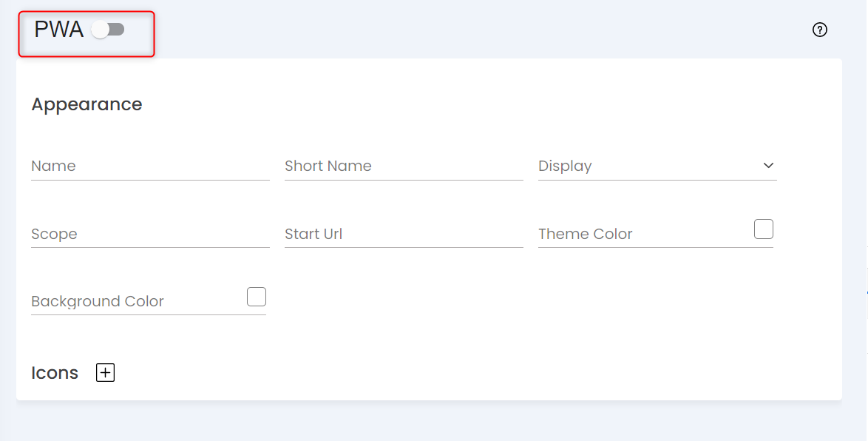Open the Theme Color picker swatch
Viewport: 868px width, 441px height.
(x=763, y=229)
